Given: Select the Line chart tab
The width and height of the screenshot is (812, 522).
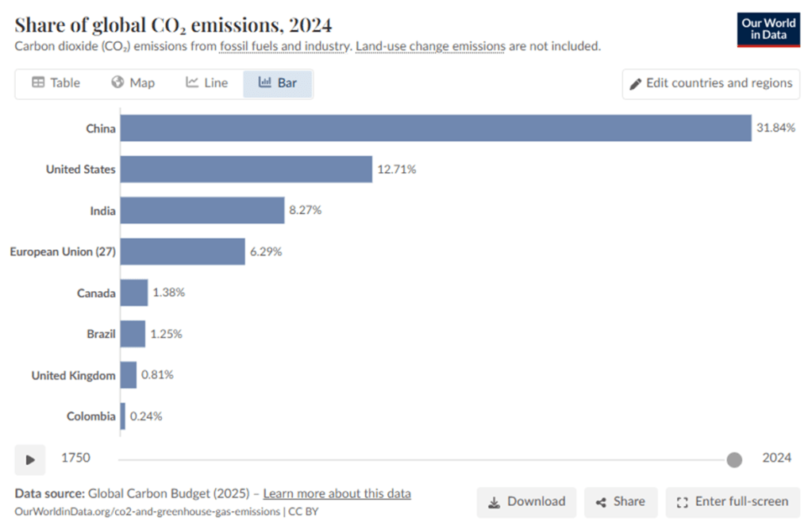Looking at the screenshot, I should 206,83.
